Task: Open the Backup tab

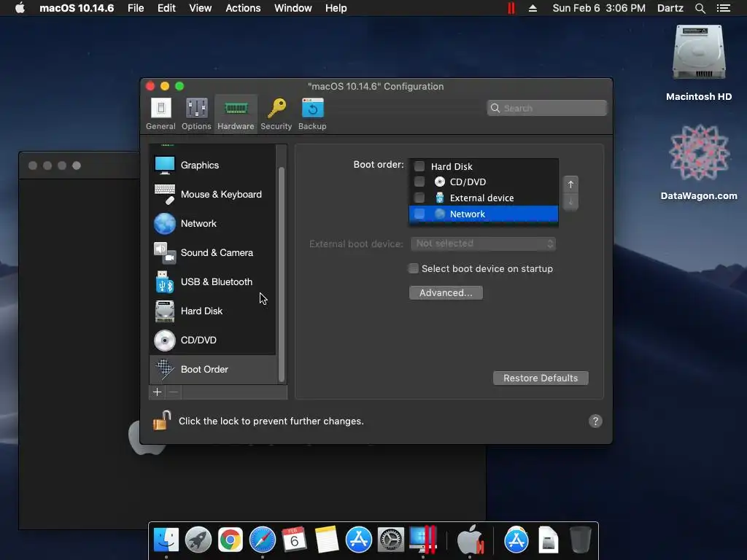Action: tap(312, 114)
